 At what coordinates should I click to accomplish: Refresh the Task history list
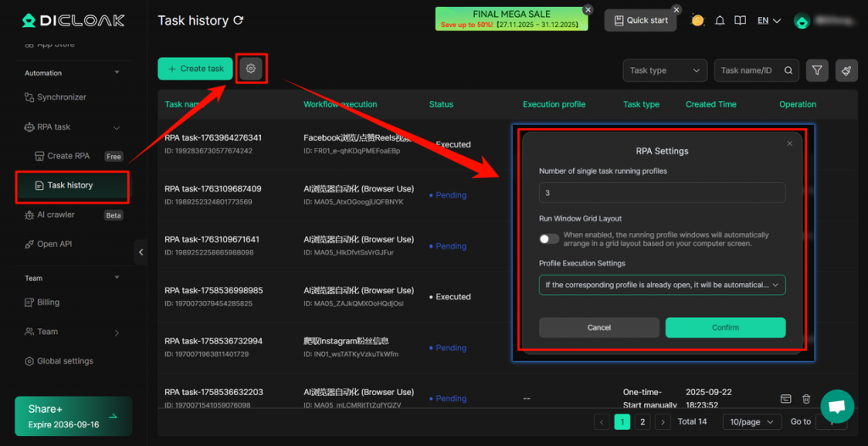[x=238, y=20]
